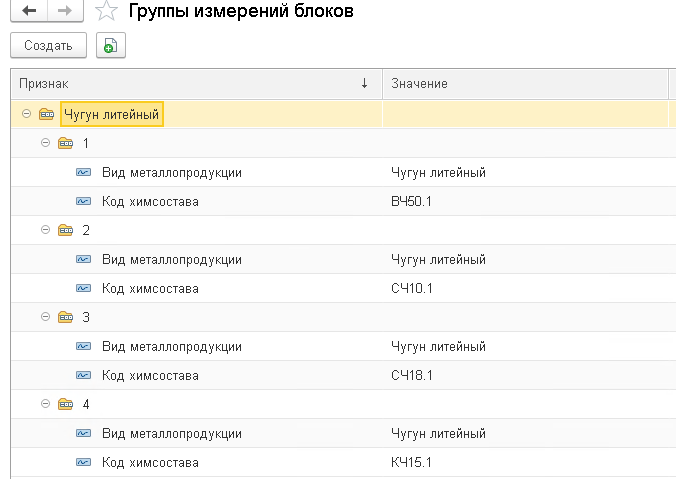Collapse group 2 in the tree

45,231
